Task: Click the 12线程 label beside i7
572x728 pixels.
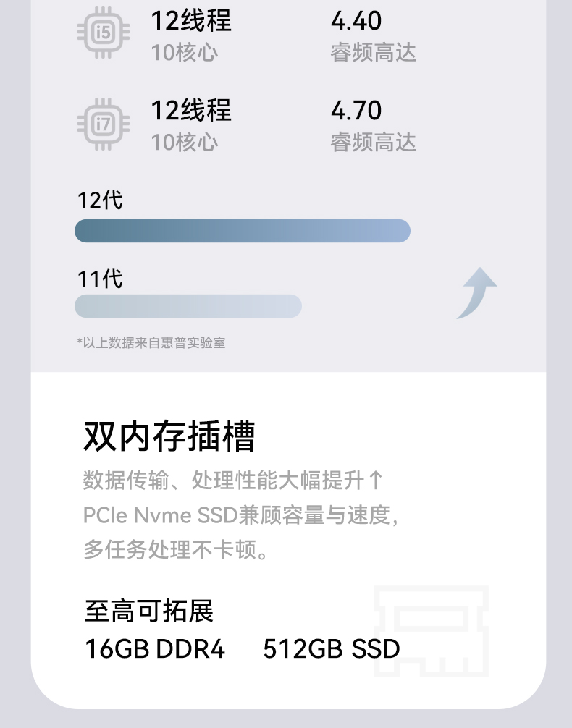Action: 191,111
